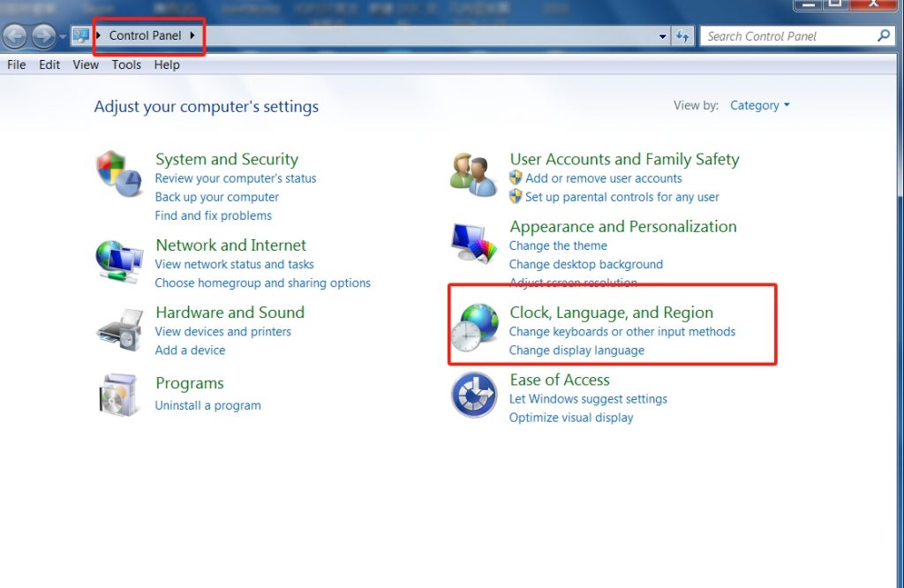Open Appearance and Personalization category
904x588 pixels.
623,227
